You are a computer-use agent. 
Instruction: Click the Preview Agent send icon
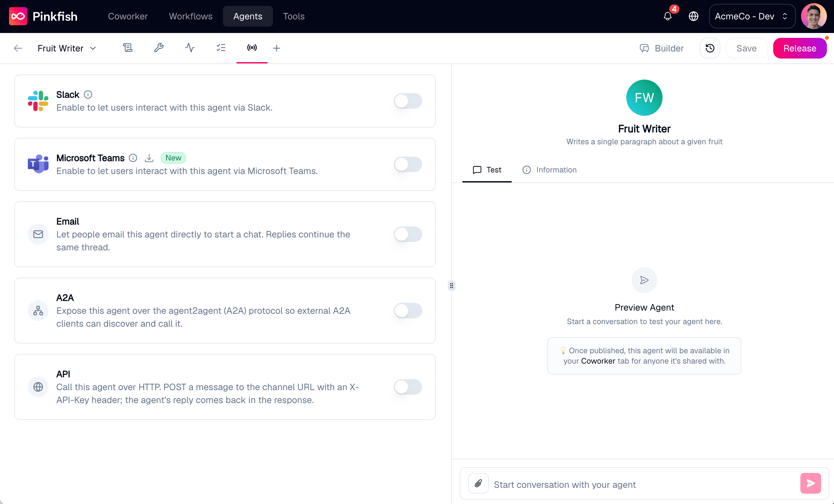pyautogui.click(x=644, y=280)
